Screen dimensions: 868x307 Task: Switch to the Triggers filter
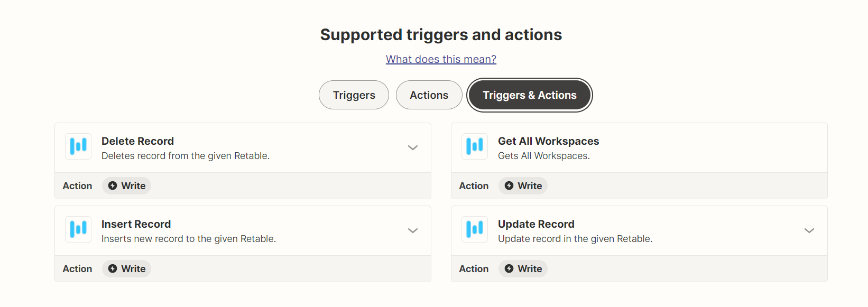[353, 95]
